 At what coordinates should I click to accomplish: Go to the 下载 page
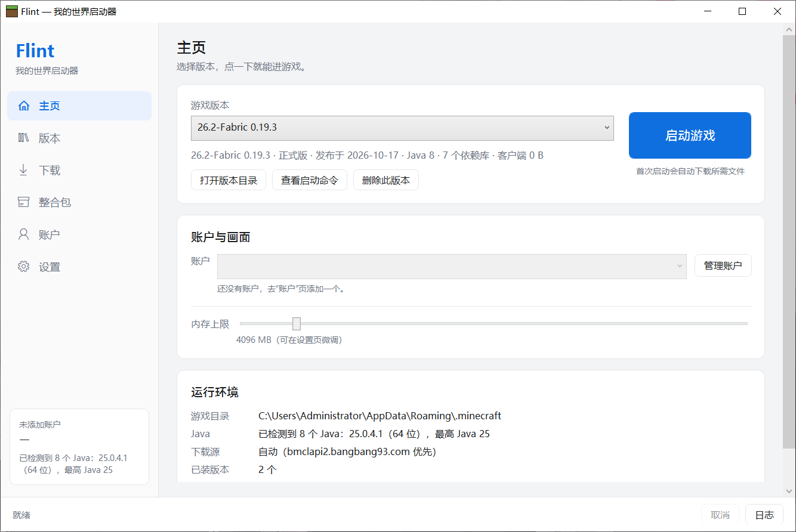click(79, 171)
